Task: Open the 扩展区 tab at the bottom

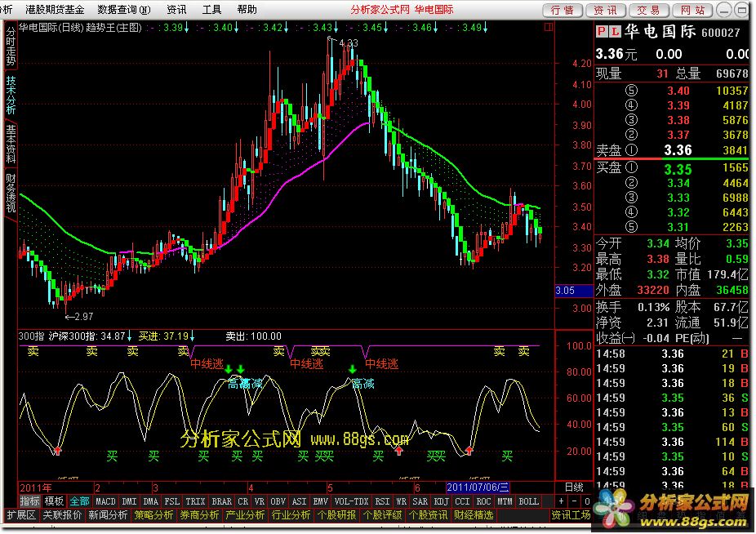Action: 20,515
